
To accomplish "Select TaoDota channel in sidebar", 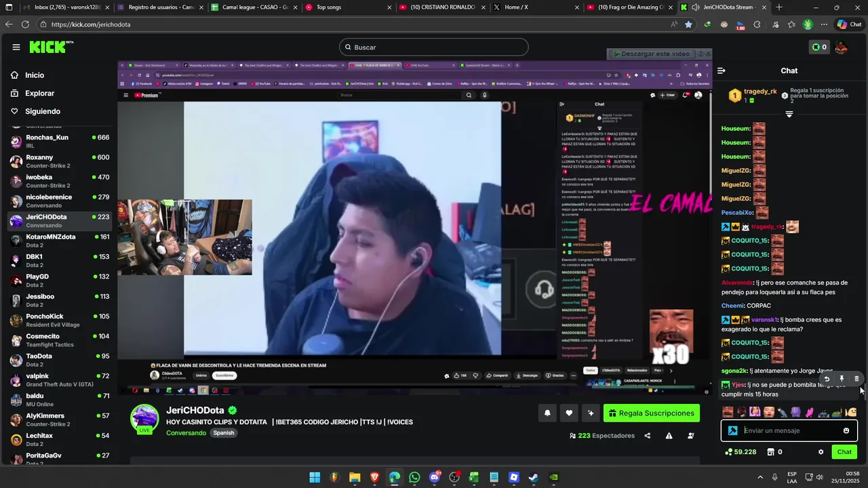I will click(60, 360).
